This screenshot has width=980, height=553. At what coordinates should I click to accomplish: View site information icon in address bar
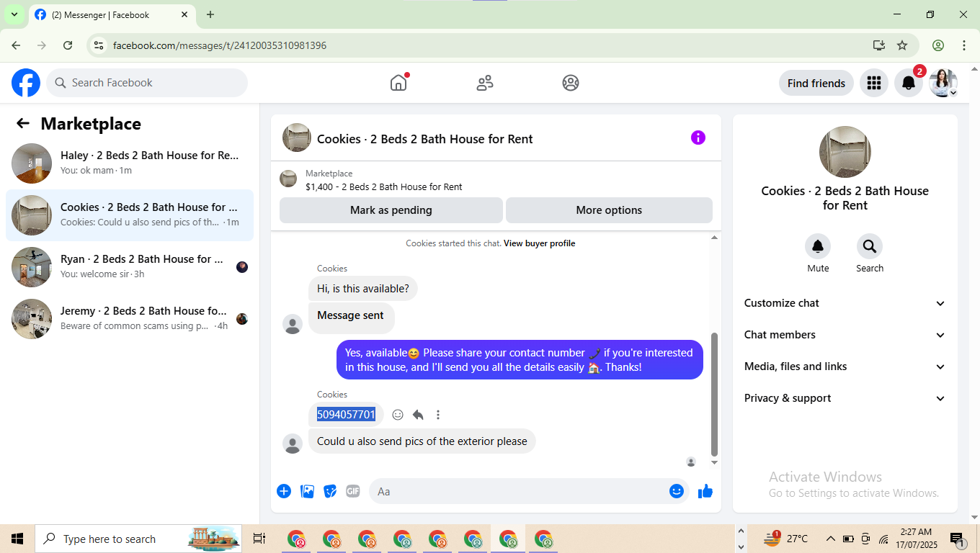pyautogui.click(x=99, y=45)
